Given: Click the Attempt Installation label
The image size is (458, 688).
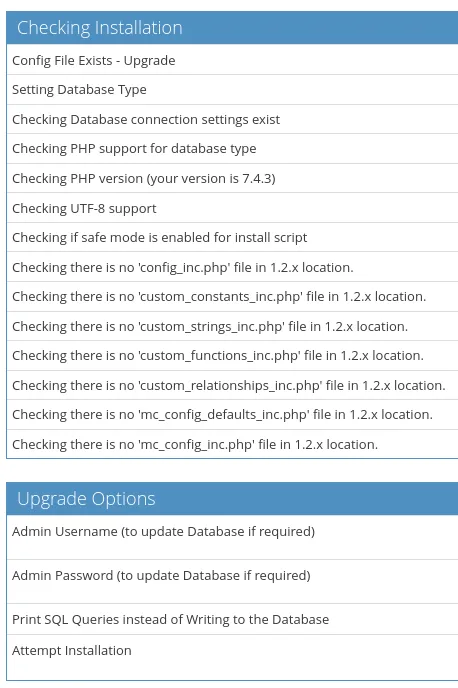Looking at the screenshot, I should point(72,650).
